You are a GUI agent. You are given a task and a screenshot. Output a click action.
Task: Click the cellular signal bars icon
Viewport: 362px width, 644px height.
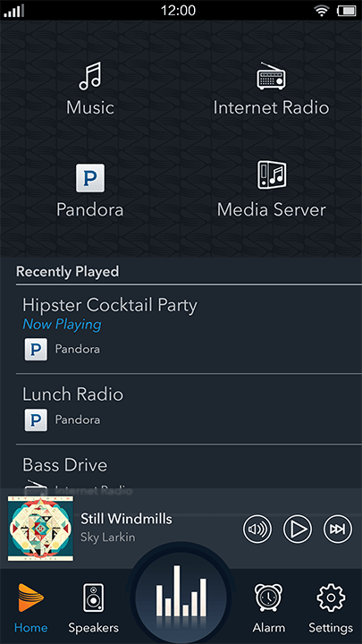(14, 11)
